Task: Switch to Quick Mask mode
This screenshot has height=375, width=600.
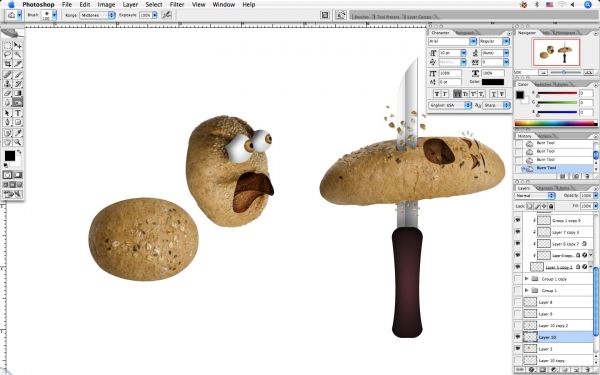Action: (x=18, y=175)
